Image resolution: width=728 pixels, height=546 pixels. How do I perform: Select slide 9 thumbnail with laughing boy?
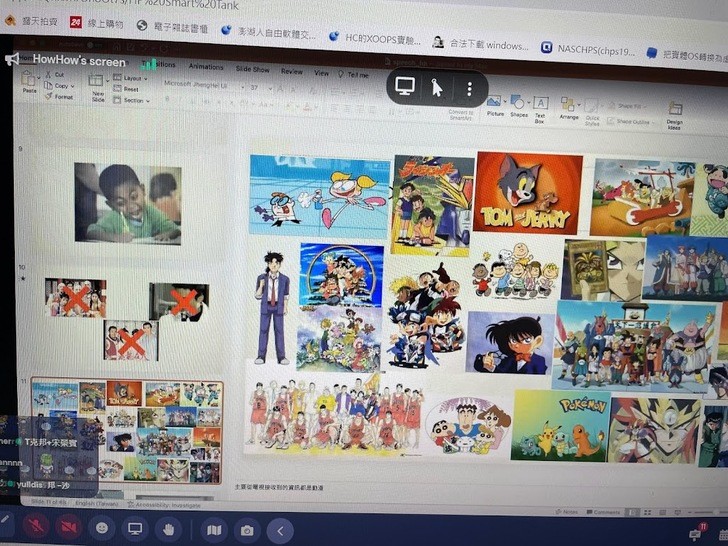[128, 203]
